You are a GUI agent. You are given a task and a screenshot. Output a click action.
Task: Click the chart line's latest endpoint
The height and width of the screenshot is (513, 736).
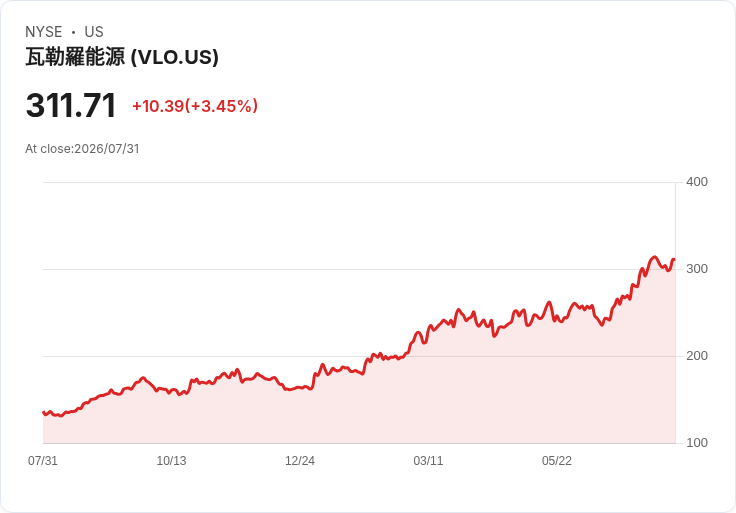675,260
